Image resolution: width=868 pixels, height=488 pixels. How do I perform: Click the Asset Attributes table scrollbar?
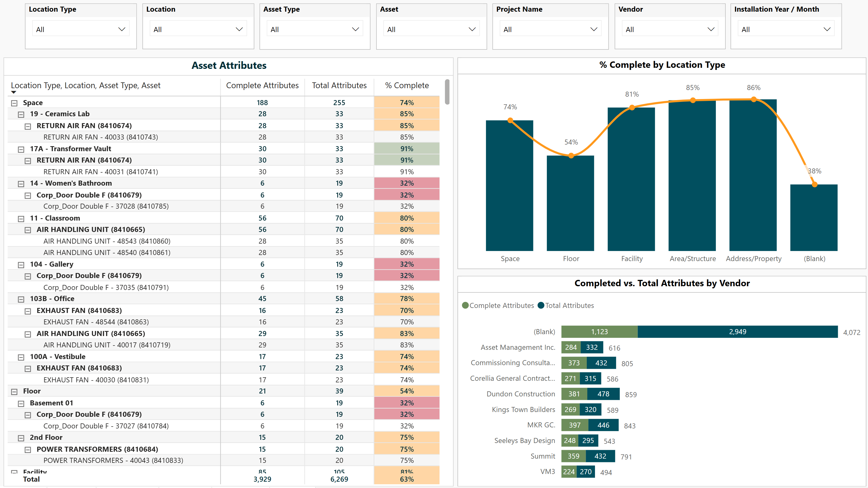[447, 92]
